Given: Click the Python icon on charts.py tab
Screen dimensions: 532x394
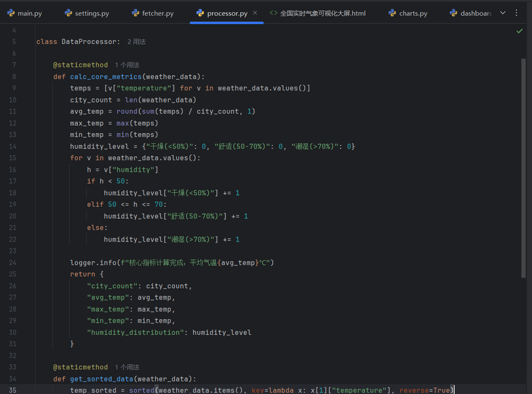Looking at the screenshot, I should pyautogui.click(x=392, y=13).
